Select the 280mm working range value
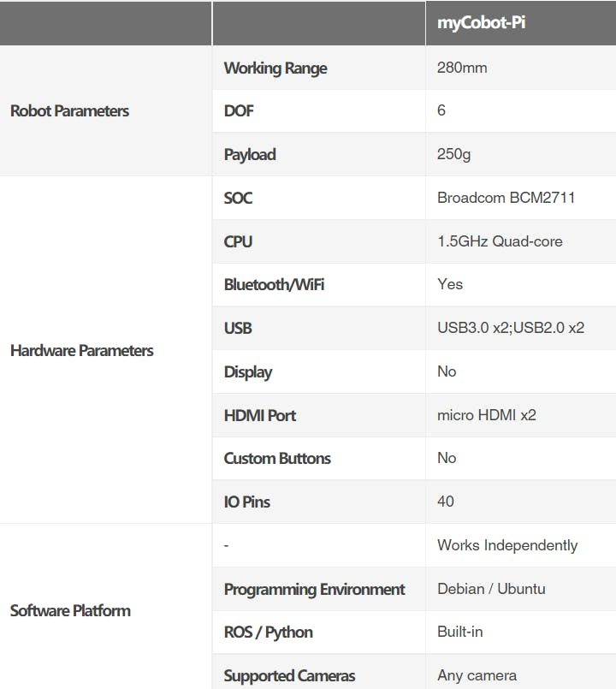The width and height of the screenshot is (616, 689). pyautogui.click(x=462, y=68)
